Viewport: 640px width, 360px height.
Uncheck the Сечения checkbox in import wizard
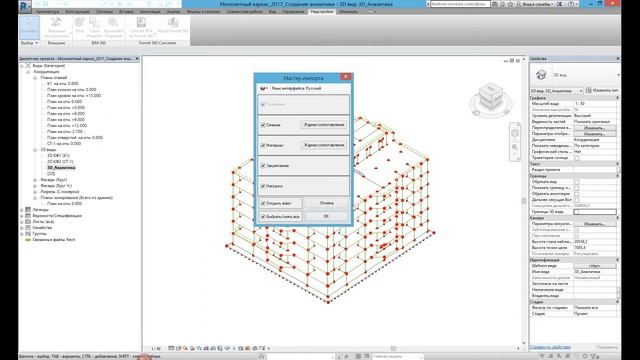[x=263, y=125]
